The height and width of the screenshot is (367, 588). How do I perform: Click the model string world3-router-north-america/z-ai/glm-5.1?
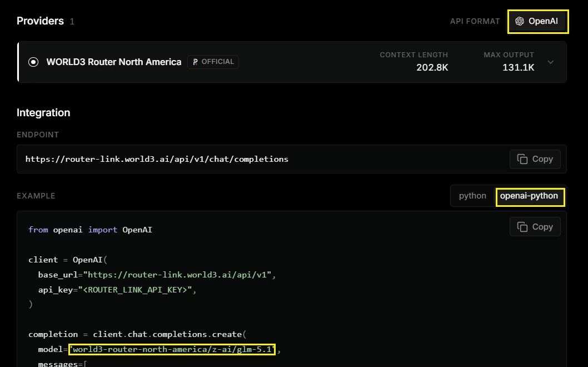pos(172,349)
